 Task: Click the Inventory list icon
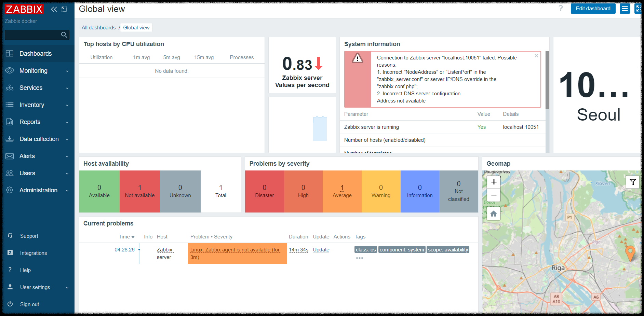[x=10, y=105]
